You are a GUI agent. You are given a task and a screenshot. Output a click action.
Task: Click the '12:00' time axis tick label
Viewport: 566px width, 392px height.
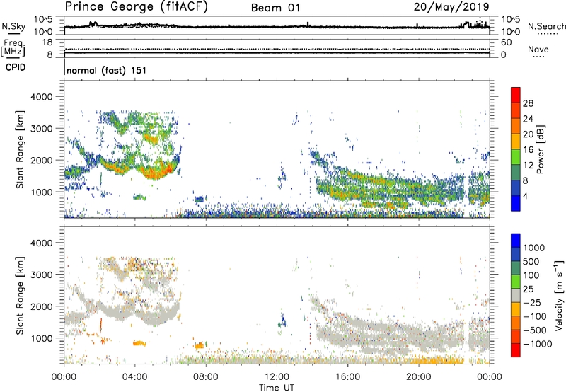pyautogui.click(x=277, y=377)
